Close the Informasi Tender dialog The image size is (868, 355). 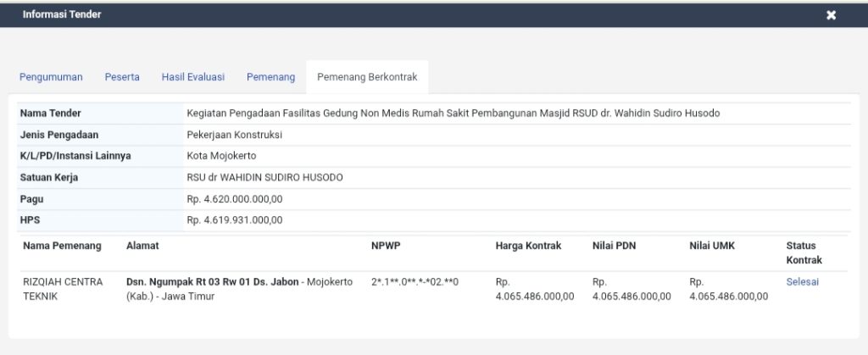[x=831, y=15]
